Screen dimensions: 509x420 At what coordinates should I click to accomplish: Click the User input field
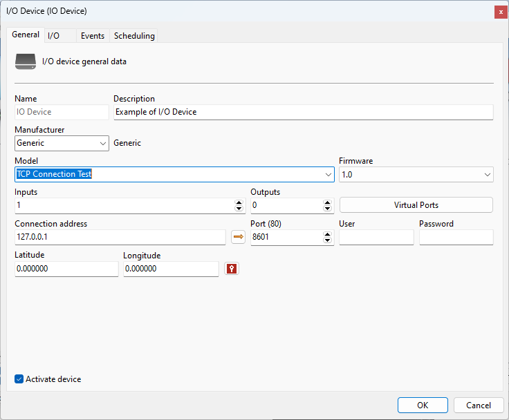tap(376, 237)
